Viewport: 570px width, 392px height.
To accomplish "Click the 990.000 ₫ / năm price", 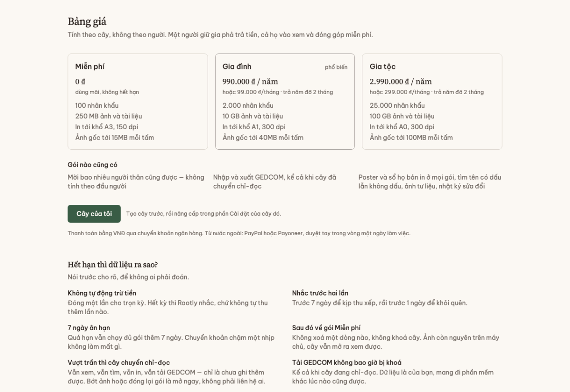I will click(250, 81).
